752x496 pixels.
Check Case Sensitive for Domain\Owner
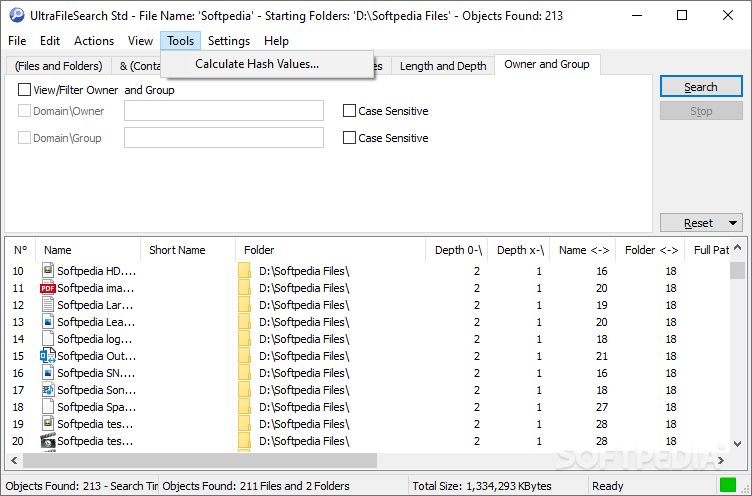pyautogui.click(x=349, y=111)
